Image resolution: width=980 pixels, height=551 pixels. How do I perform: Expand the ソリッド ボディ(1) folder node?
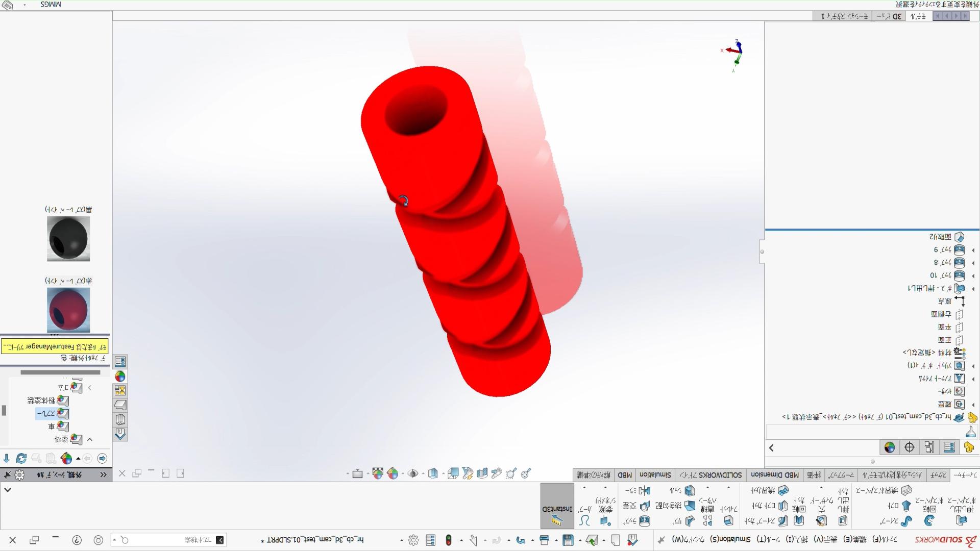(973, 366)
